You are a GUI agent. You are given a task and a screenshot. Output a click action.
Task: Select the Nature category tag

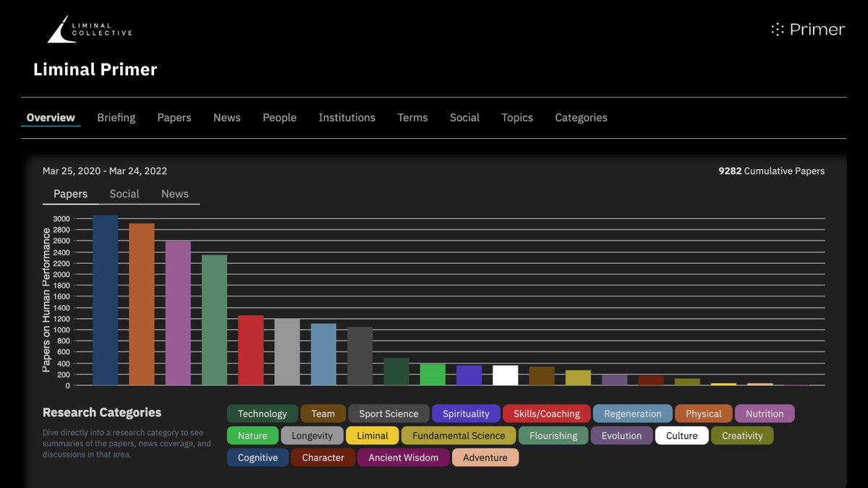pyautogui.click(x=252, y=435)
